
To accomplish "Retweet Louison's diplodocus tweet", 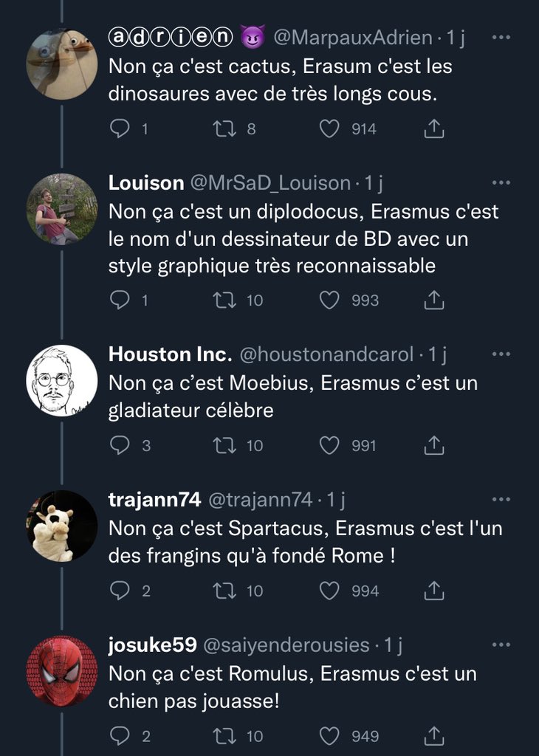I will [222, 300].
